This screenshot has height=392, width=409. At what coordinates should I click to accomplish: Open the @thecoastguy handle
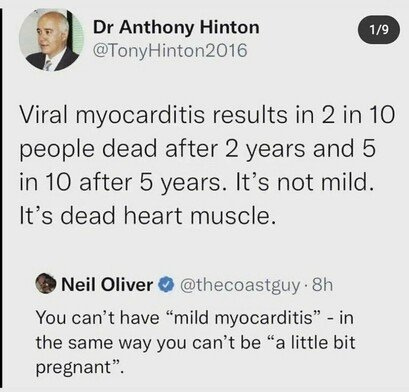240,285
